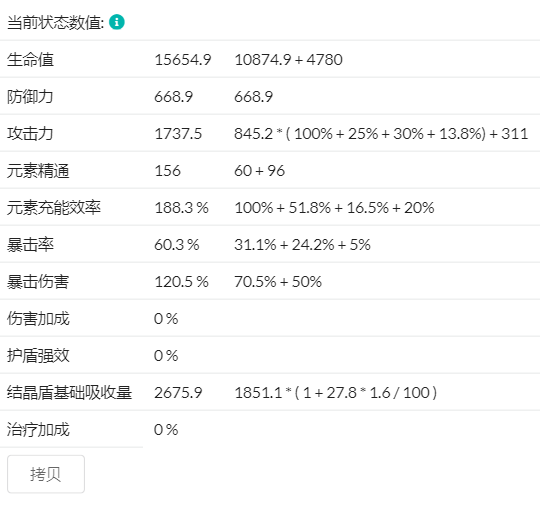
Task: Click the shield formula starting with 1851.1
Action: (x=336, y=393)
